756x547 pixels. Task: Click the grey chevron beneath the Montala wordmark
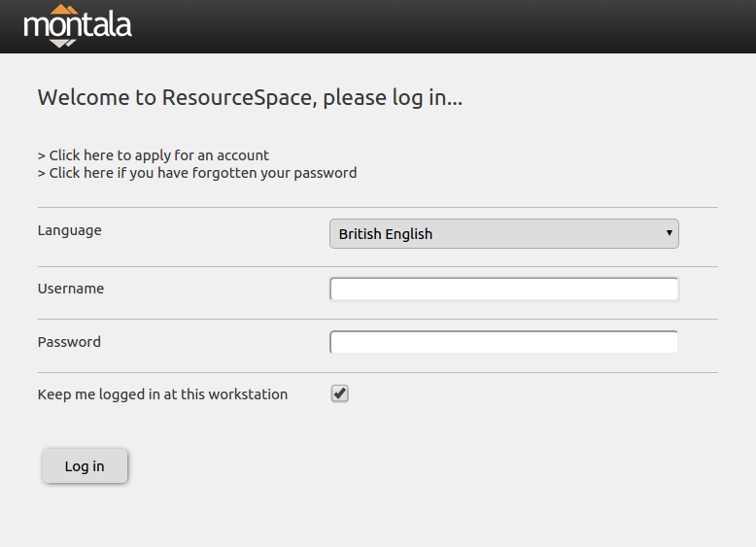(x=63, y=44)
